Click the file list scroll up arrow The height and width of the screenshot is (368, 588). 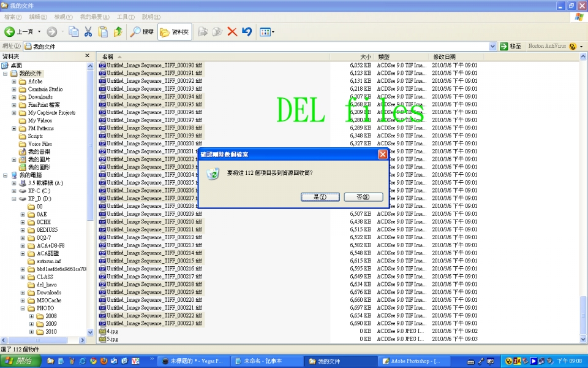[583, 56]
